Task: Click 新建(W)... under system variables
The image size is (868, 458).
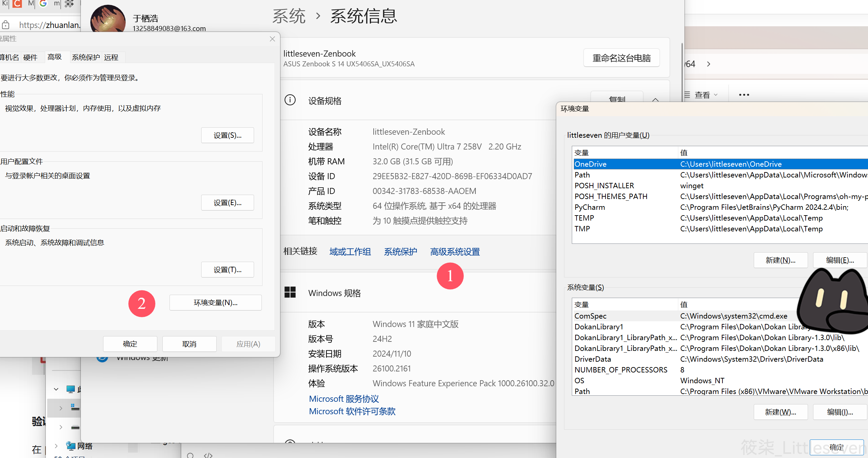Action: 781,412
